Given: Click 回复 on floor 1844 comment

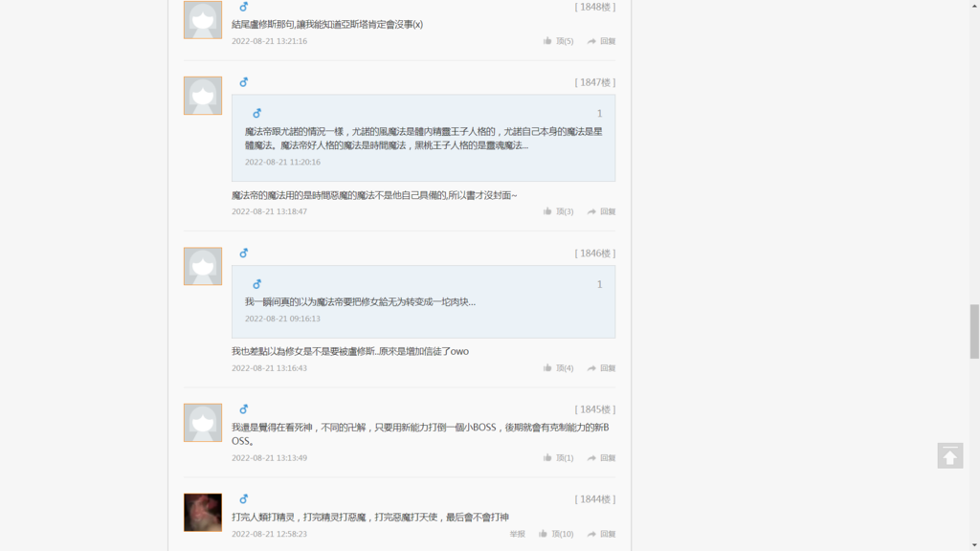Looking at the screenshot, I should 601,534.
